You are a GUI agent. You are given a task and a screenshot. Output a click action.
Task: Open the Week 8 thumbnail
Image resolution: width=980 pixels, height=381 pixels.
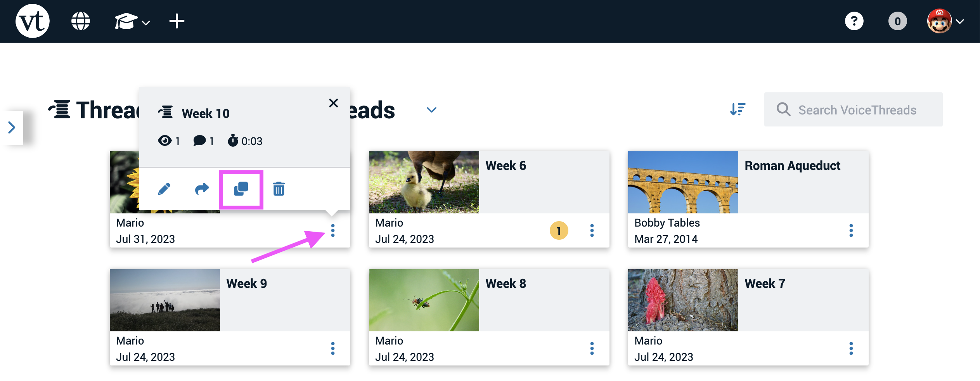click(x=424, y=300)
